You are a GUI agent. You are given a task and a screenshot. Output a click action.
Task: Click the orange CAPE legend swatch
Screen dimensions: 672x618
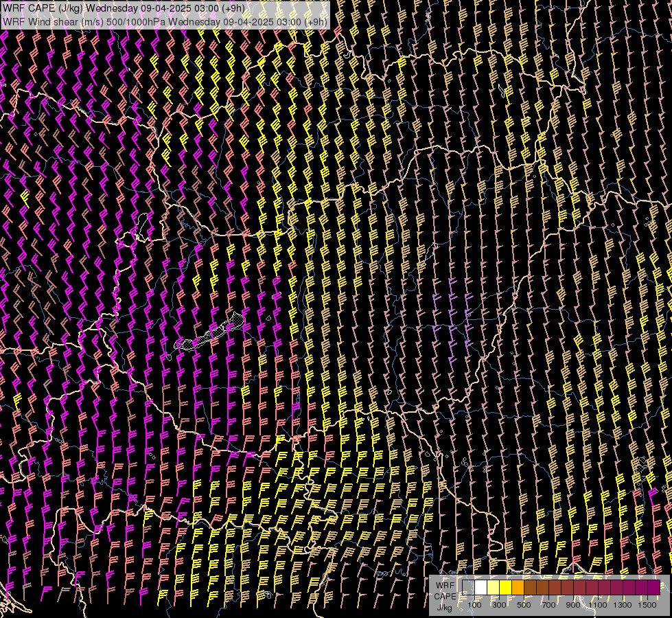pyautogui.click(x=518, y=587)
